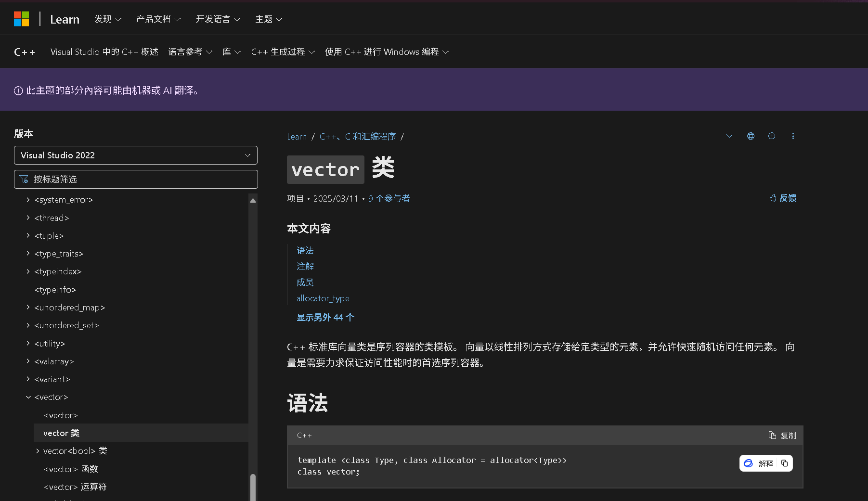Expand the <valarray> tree node
868x501 pixels.
coord(28,361)
